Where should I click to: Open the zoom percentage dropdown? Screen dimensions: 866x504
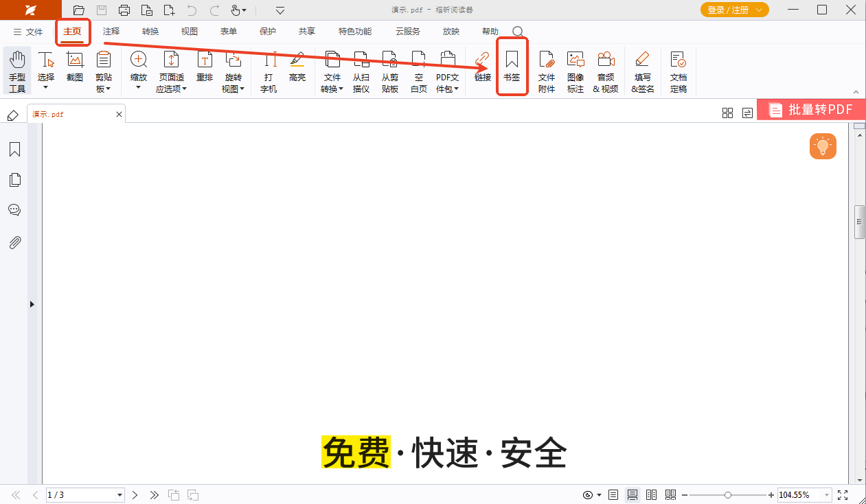point(826,495)
